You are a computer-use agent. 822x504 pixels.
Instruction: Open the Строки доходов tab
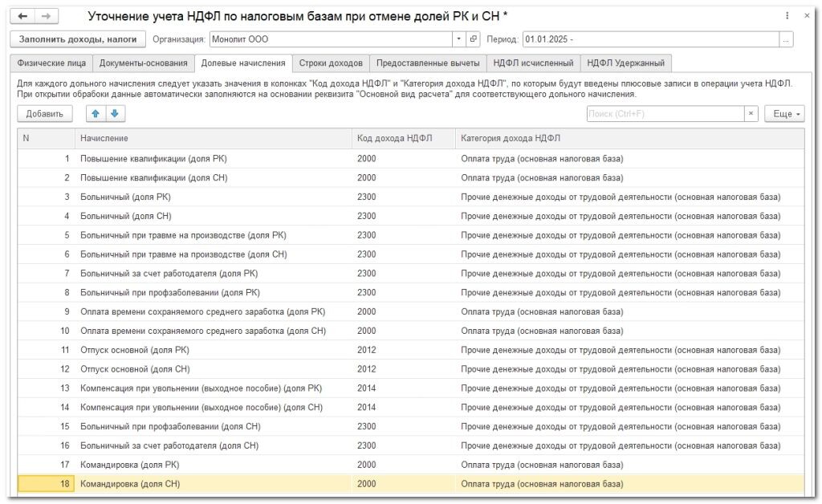click(x=331, y=63)
